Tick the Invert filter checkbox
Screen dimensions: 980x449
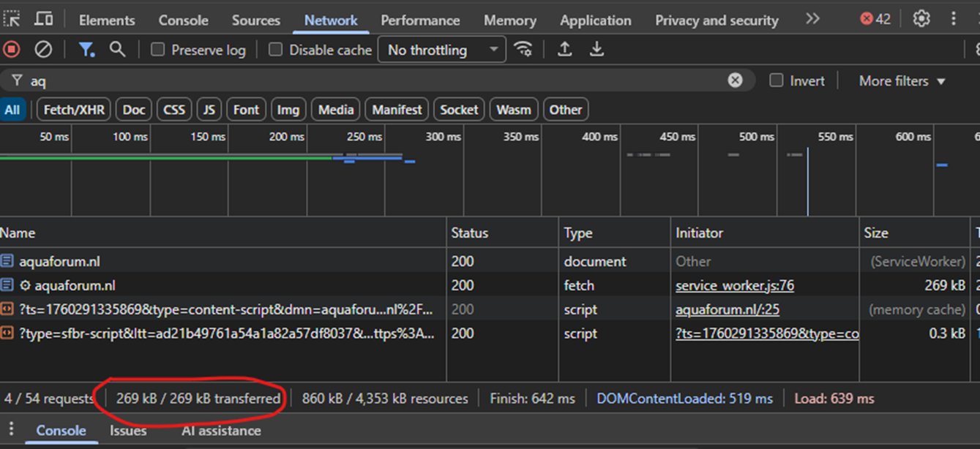(776, 80)
